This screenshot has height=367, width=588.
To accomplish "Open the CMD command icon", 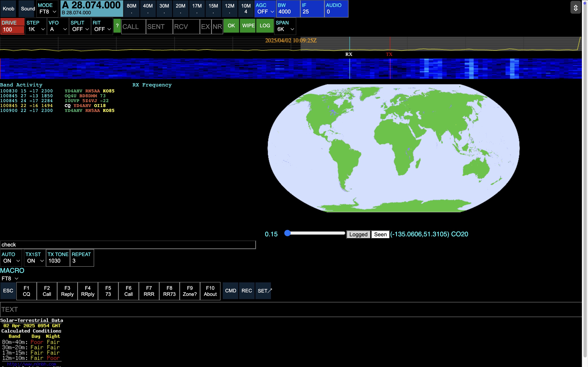I will 230,291.
